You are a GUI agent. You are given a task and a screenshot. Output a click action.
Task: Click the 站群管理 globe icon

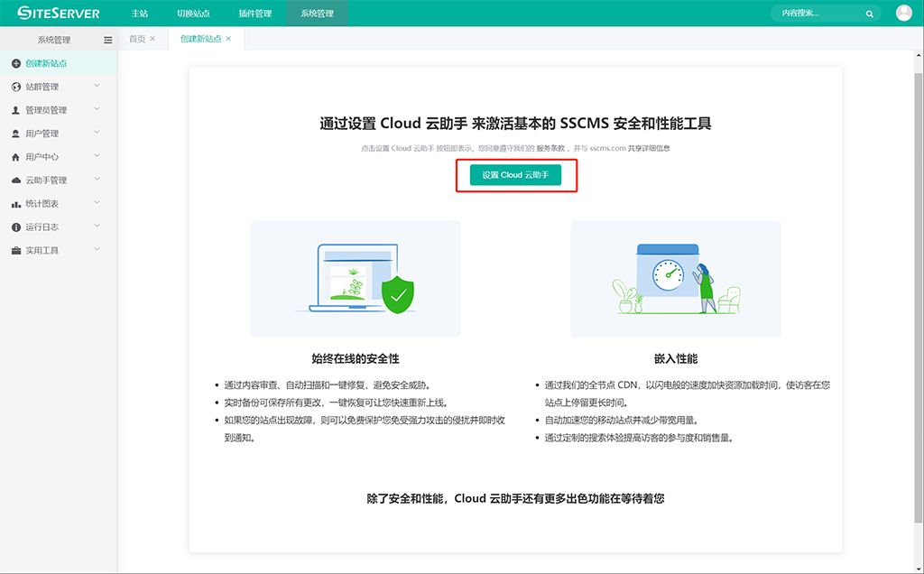pos(16,87)
